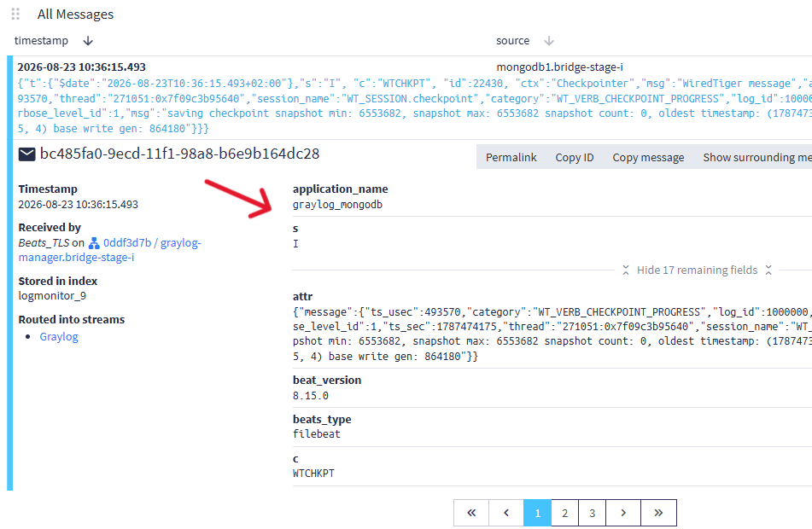
Task: Click the source column header
Action: tap(512, 41)
